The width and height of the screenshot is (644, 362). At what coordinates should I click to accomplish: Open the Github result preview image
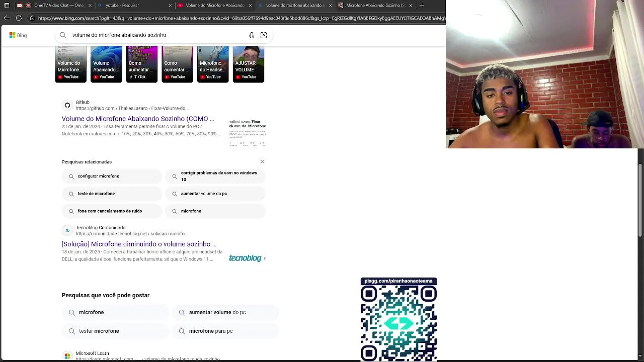[248, 133]
